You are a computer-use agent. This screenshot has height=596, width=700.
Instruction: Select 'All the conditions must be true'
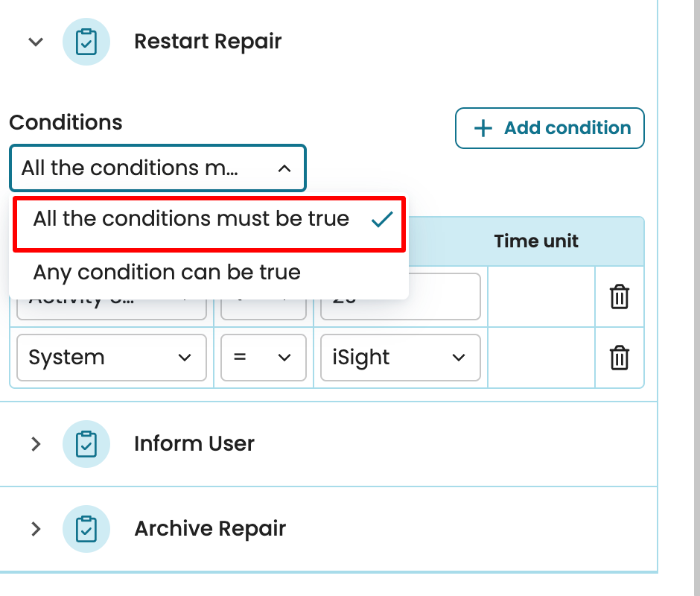tap(191, 219)
